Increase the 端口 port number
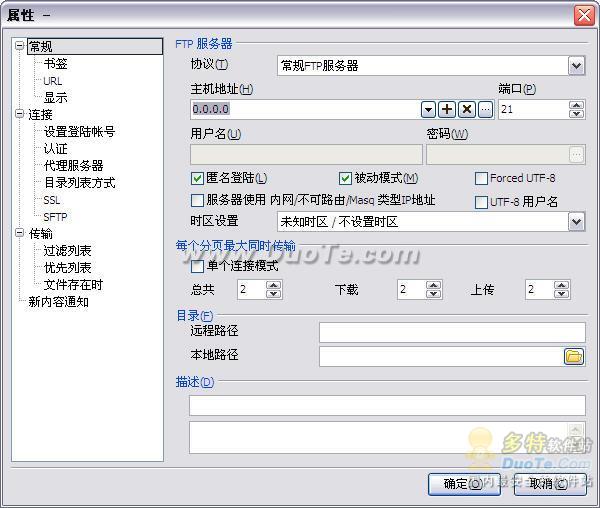This screenshot has height=508, width=600. [576, 105]
